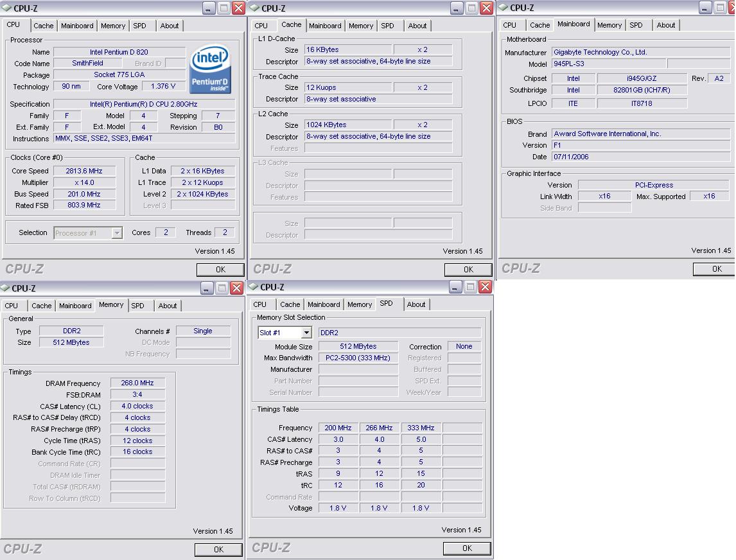Screen dimensions: 736x560
Task: Open Memory tab in the Memory Slot Selection window
Action: pyautogui.click(x=360, y=304)
